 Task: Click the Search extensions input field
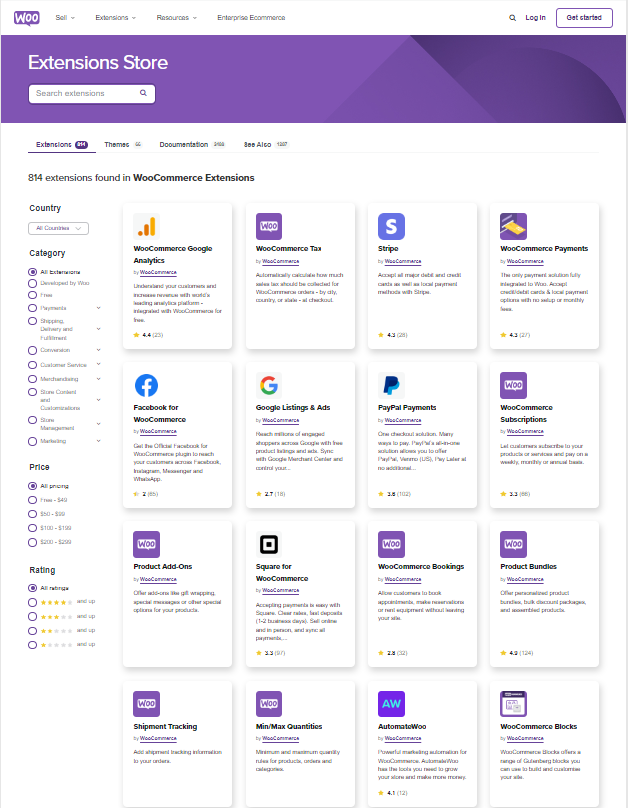(x=92, y=94)
